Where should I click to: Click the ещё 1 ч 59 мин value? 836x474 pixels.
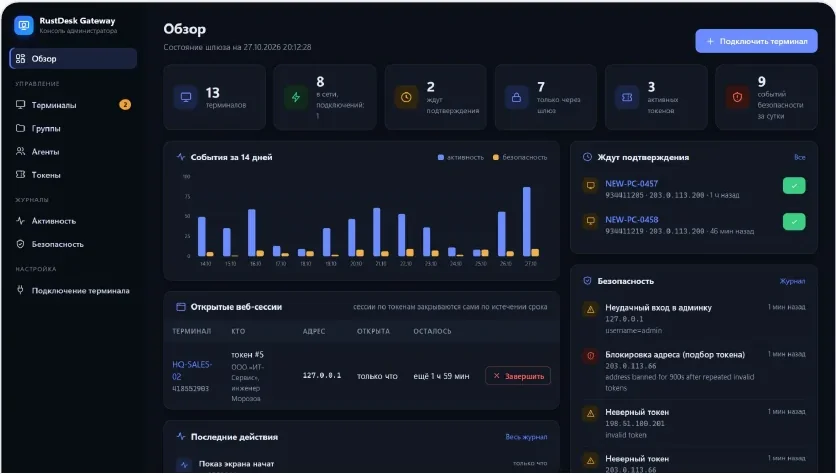coord(441,376)
